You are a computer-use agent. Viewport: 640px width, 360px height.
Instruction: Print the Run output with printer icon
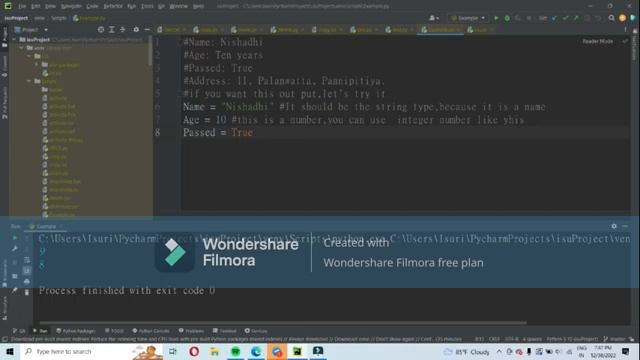click(27, 281)
